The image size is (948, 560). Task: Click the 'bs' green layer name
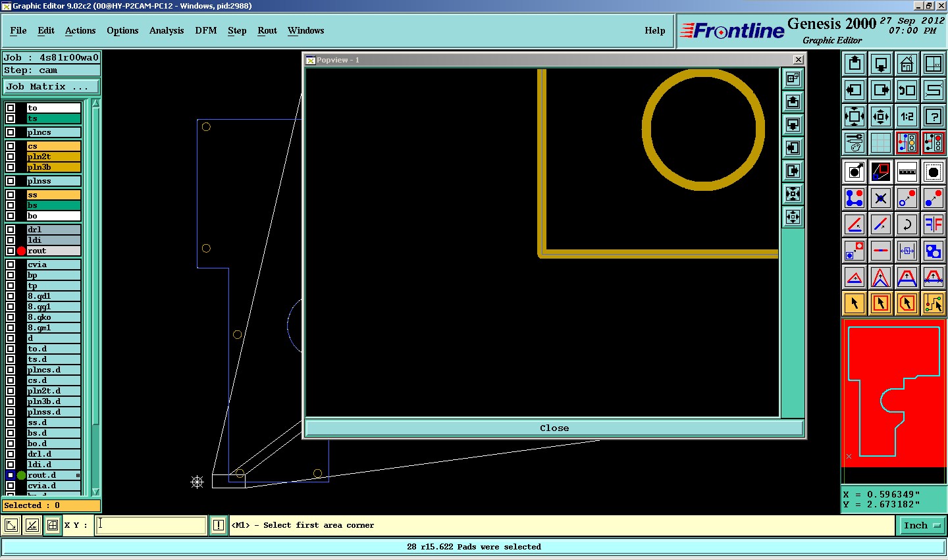53,205
